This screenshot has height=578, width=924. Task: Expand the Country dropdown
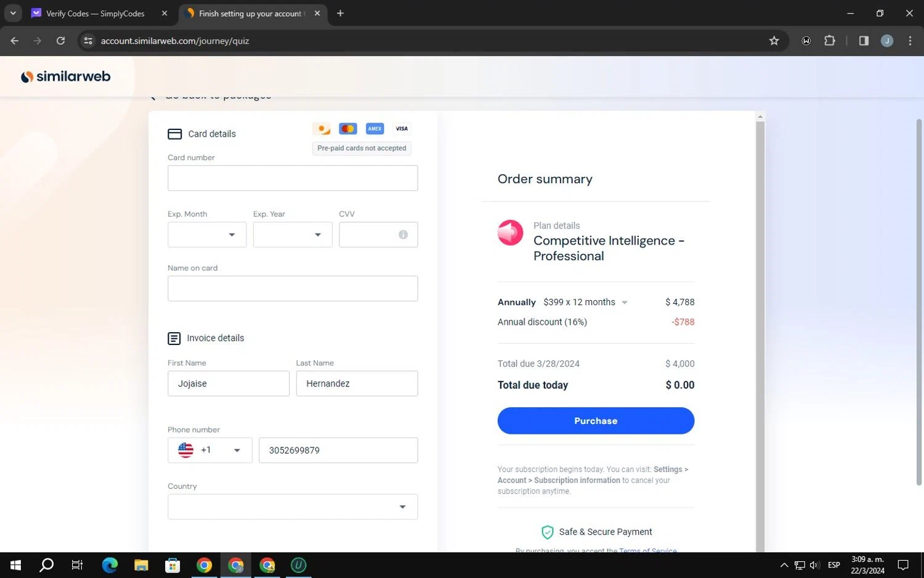pos(293,507)
